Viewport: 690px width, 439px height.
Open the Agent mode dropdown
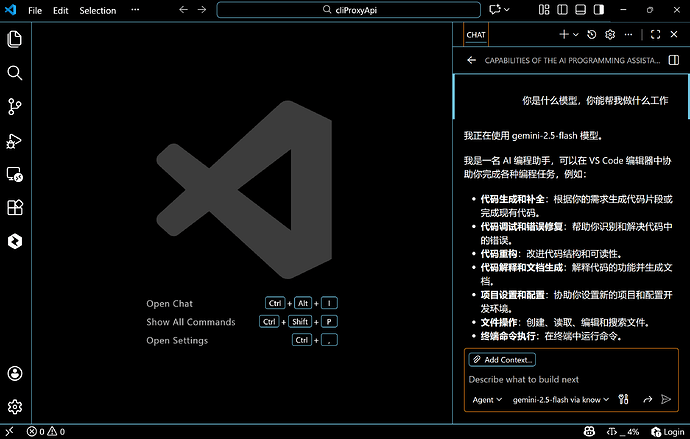[487, 400]
